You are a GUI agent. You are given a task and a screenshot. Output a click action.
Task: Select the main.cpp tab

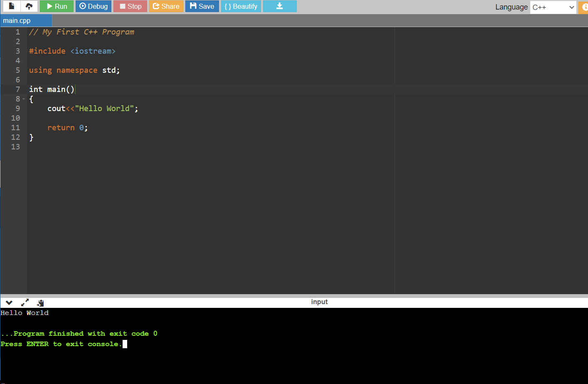26,20
